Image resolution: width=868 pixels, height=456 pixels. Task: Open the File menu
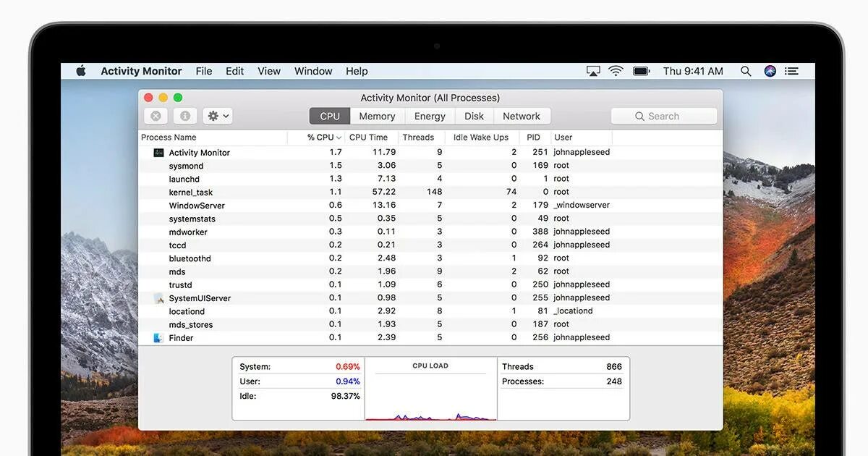pyautogui.click(x=204, y=71)
